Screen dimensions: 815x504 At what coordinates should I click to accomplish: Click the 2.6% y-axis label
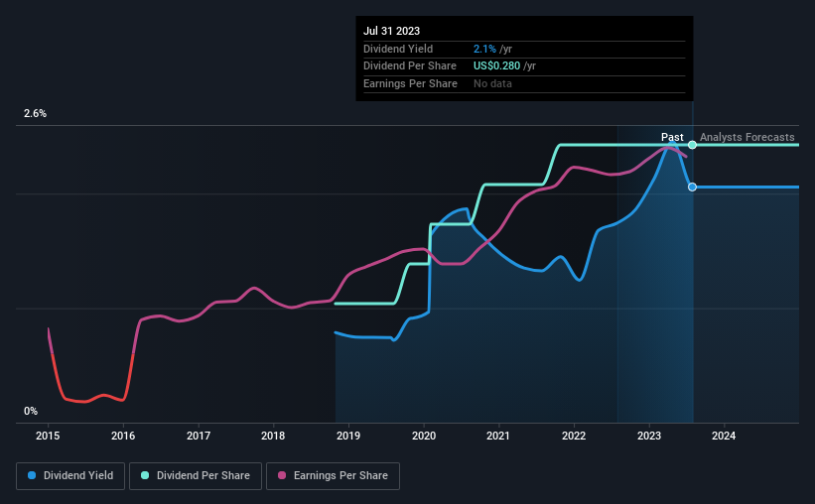[x=35, y=114]
